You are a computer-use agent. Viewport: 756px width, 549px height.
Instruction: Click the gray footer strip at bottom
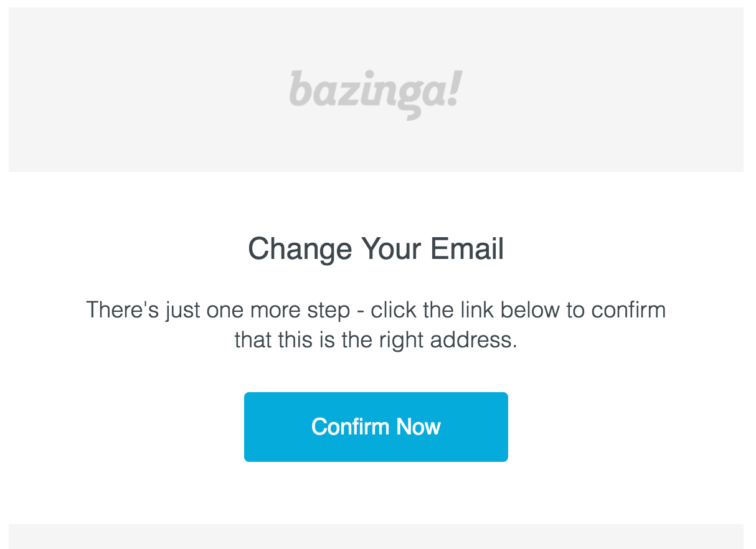point(376,536)
